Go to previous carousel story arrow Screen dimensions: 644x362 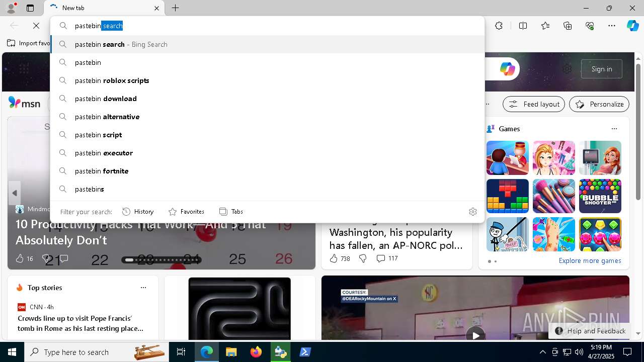tap(15, 193)
